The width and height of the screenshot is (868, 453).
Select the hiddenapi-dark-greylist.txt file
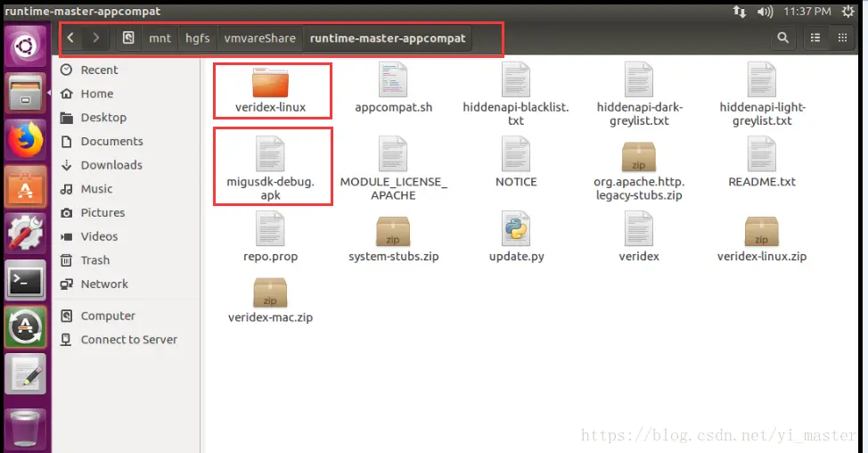click(639, 95)
